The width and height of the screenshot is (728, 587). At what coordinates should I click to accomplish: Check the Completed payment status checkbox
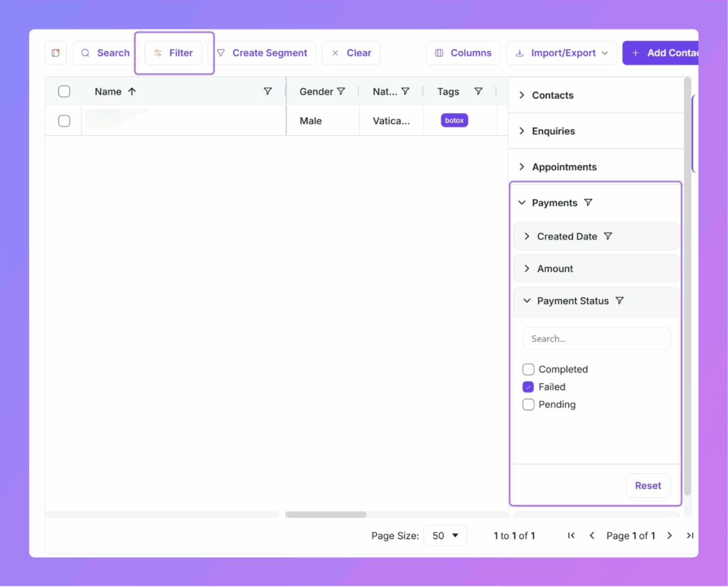coord(528,369)
